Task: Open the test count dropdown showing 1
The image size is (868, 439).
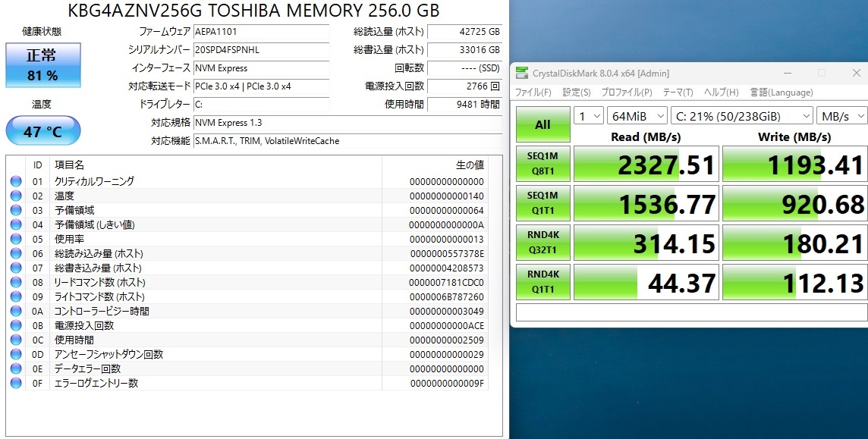Action: click(589, 116)
